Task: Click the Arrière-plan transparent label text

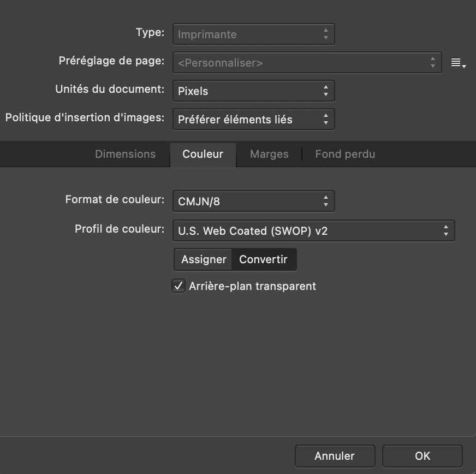Action: click(x=252, y=286)
